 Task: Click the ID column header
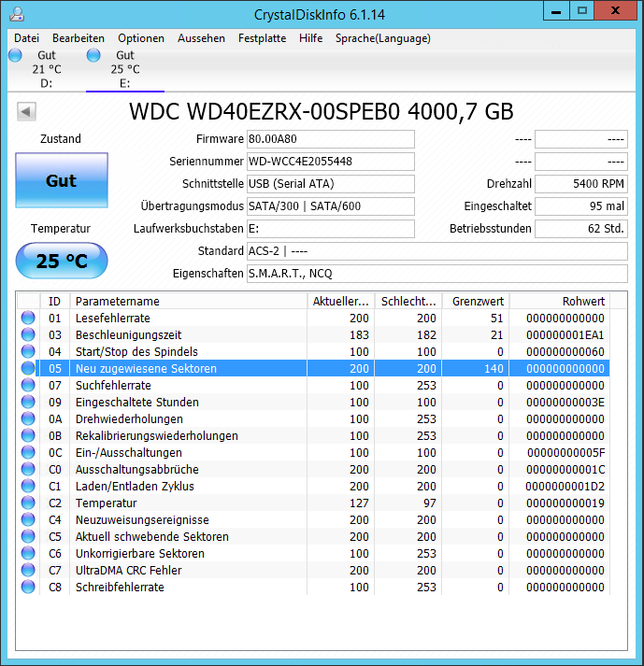pos(55,301)
